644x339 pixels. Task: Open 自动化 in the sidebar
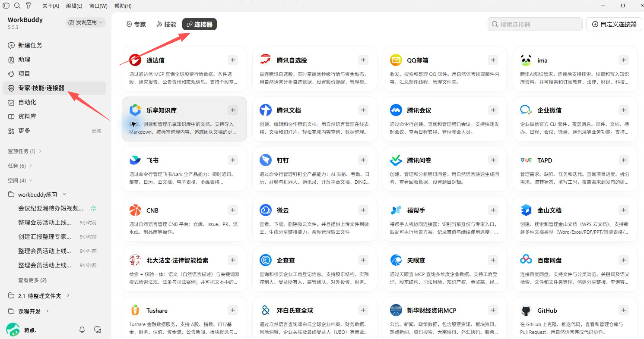point(54,102)
